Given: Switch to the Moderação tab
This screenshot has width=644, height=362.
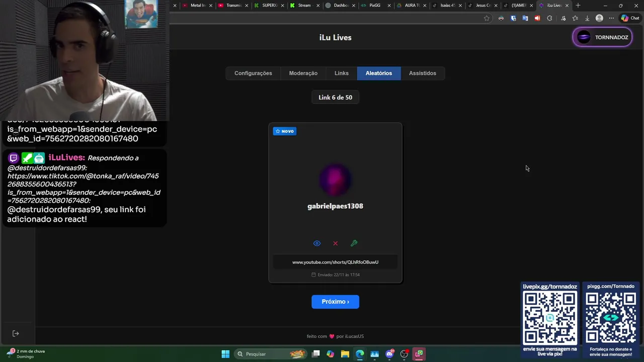Looking at the screenshot, I should (x=303, y=73).
